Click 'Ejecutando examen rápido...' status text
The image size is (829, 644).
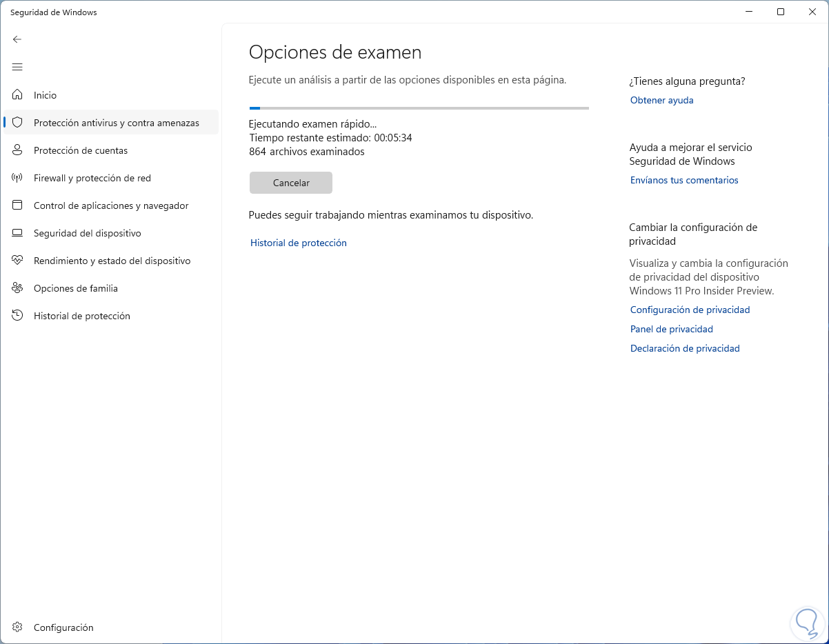pos(313,124)
